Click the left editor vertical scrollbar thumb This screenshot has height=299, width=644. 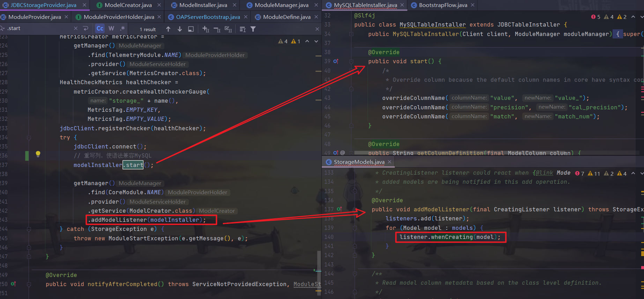click(319, 272)
